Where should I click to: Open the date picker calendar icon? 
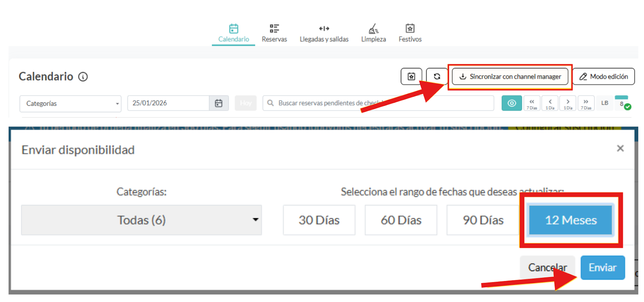219,103
